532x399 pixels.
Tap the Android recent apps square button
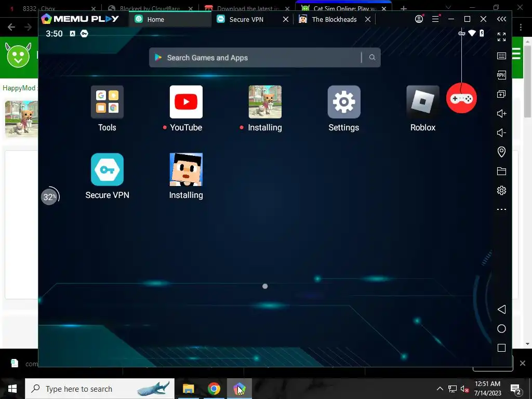click(x=501, y=348)
